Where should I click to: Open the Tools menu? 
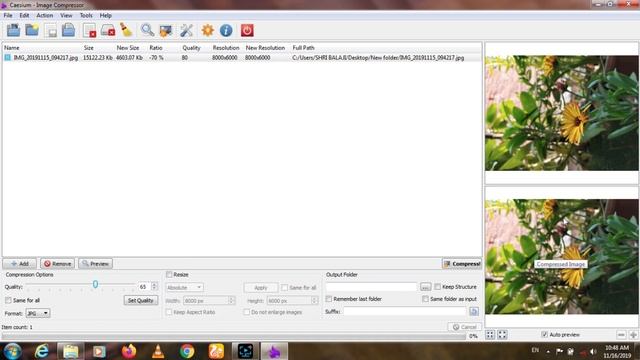[86, 16]
